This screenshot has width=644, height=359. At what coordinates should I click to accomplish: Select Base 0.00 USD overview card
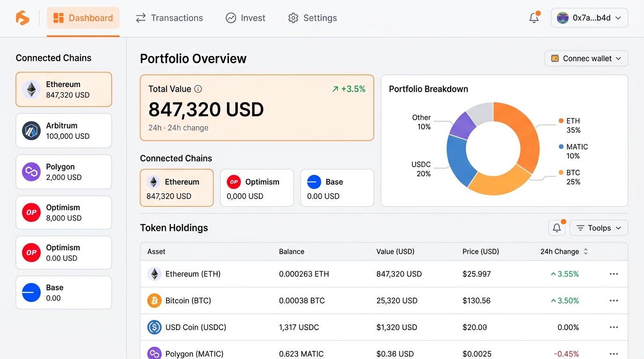pos(337,188)
